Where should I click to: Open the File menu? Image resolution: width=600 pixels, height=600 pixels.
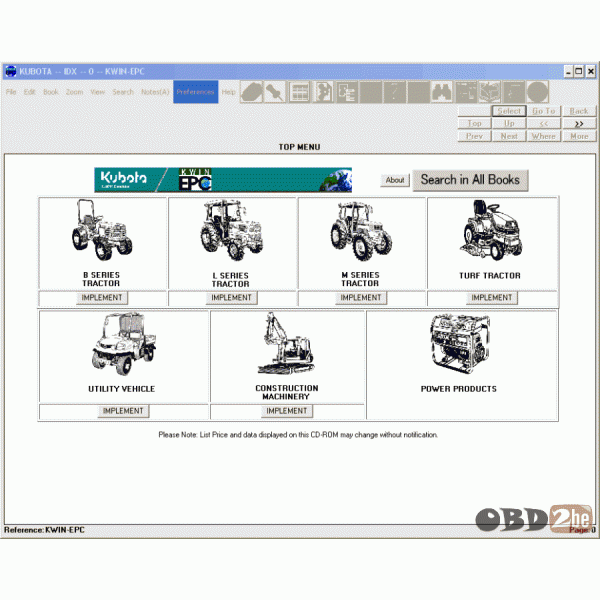tap(11, 92)
